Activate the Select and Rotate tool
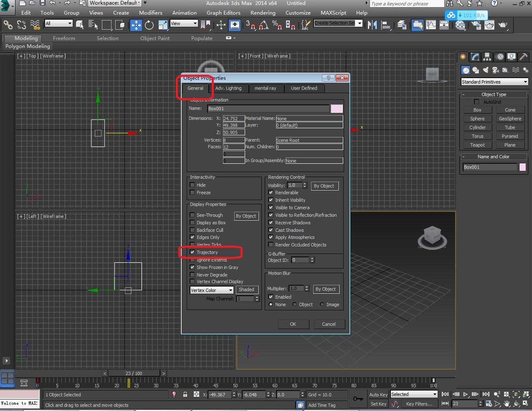This screenshot has height=411, width=532. coord(149,25)
